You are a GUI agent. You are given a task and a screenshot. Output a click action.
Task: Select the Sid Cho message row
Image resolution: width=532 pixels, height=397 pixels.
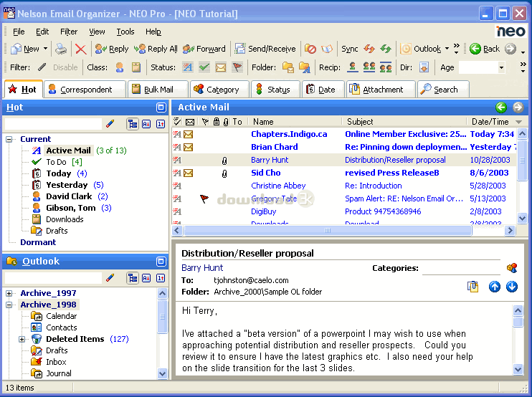344,173
